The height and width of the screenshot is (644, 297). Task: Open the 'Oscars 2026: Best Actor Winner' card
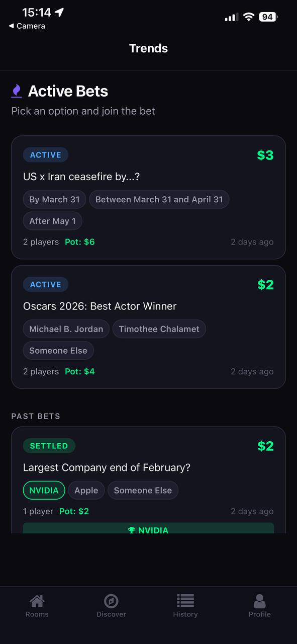pyautogui.click(x=148, y=306)
